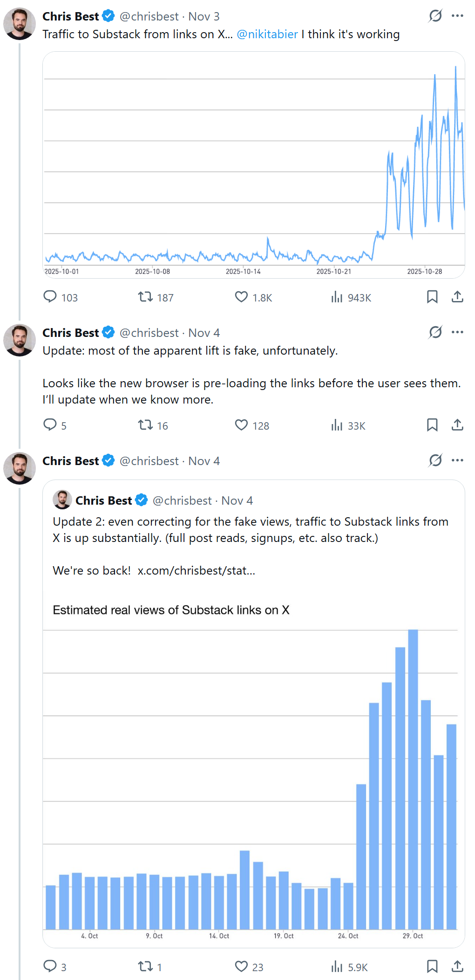Repost the tweet with 187 reposts
Image resolution: width=475 pixels, height=980 pixels.
click(145, 297)
